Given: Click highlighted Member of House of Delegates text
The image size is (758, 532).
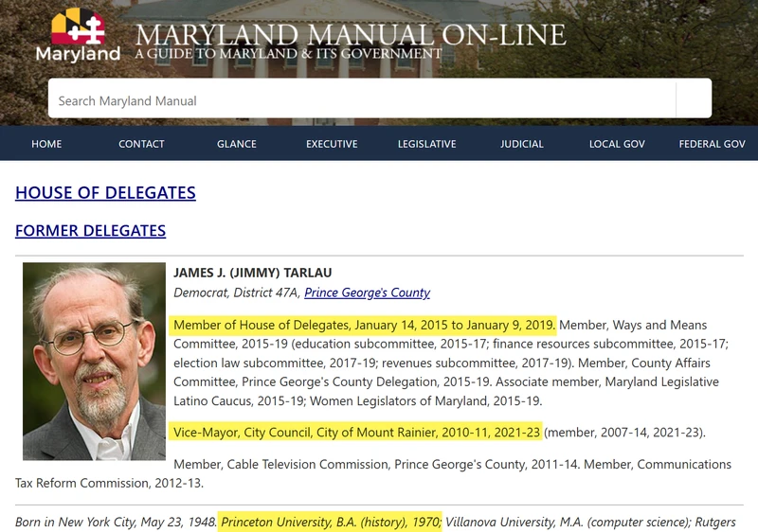Looking at the screenshot, I should click(x=364, y=325).
